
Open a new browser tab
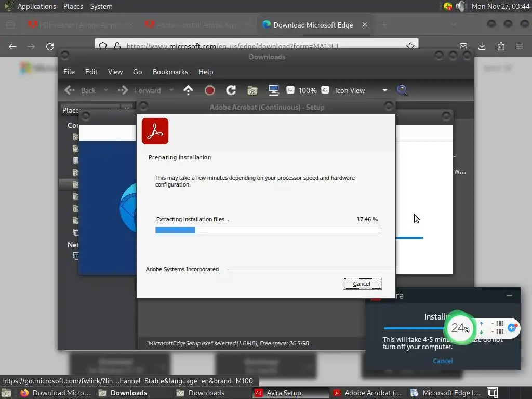click(x=384, y=25)
